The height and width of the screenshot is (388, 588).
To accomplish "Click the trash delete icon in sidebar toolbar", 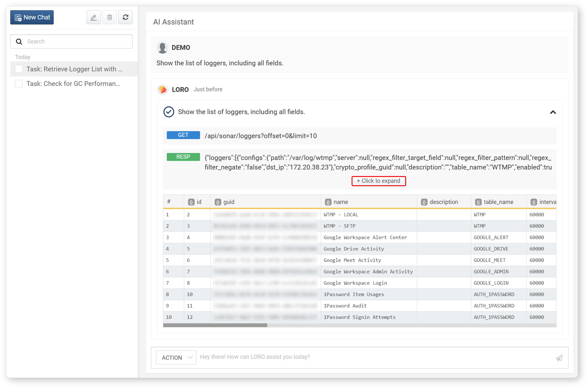I will 109,17.
